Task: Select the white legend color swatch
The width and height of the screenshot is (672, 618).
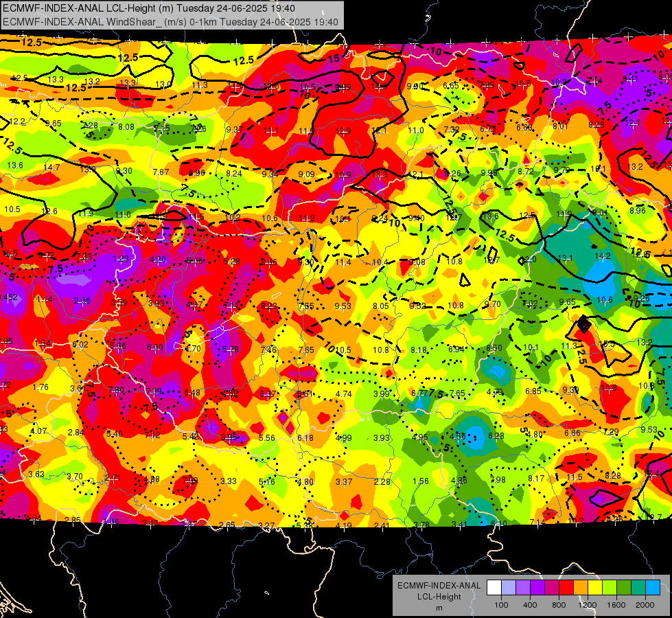Action: (x=494, y=588)
